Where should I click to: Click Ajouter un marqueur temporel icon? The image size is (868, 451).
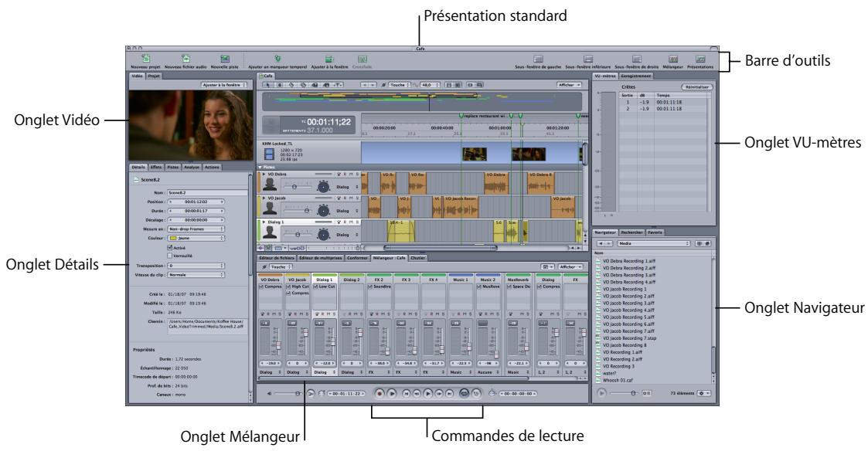tap(278, 58)
